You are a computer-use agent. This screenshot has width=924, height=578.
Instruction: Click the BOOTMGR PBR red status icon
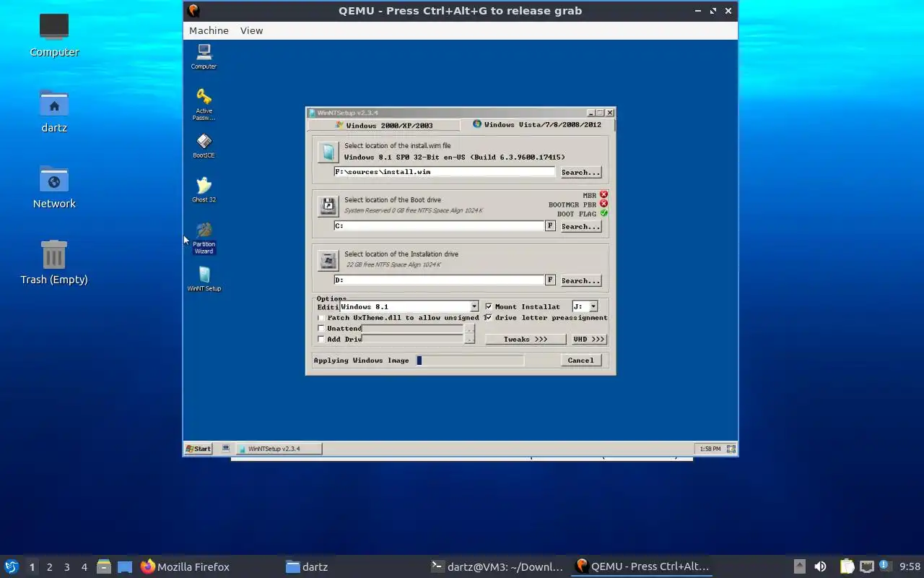[603, 204]
